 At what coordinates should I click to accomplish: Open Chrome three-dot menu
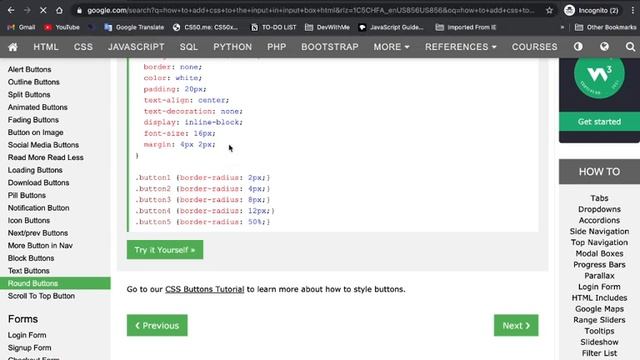633,10
